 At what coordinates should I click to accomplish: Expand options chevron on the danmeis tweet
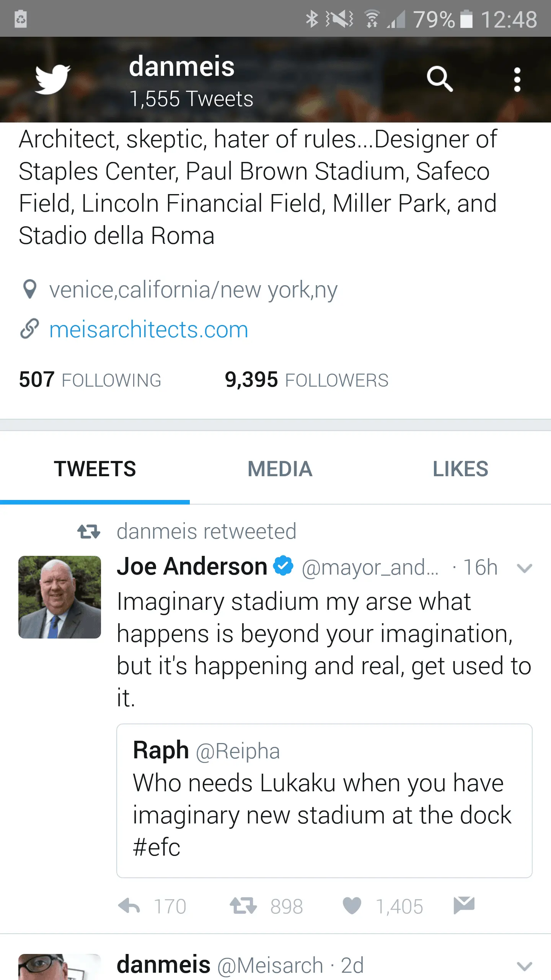pos(524,967)
